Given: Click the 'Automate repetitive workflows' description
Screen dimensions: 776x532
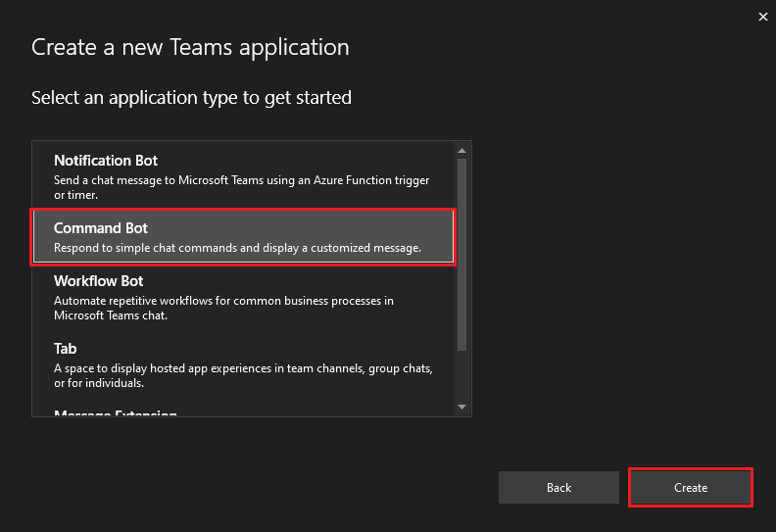Looking at the screenshot, I should pos(223,308).
